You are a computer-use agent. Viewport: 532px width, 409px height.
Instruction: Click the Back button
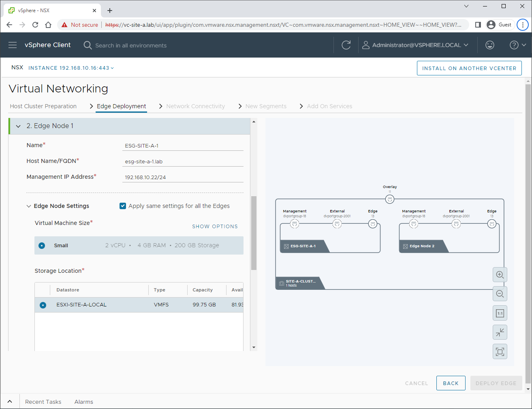[451, 383]
